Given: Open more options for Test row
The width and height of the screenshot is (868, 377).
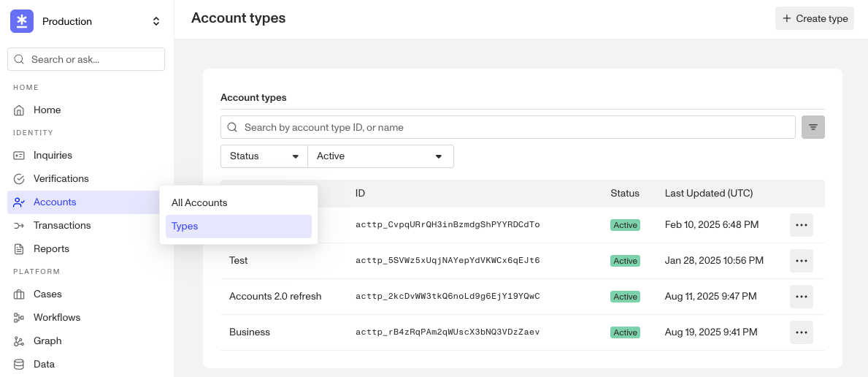Looking at the screenshot, I should pyautogui.click(x=801, y=261).
